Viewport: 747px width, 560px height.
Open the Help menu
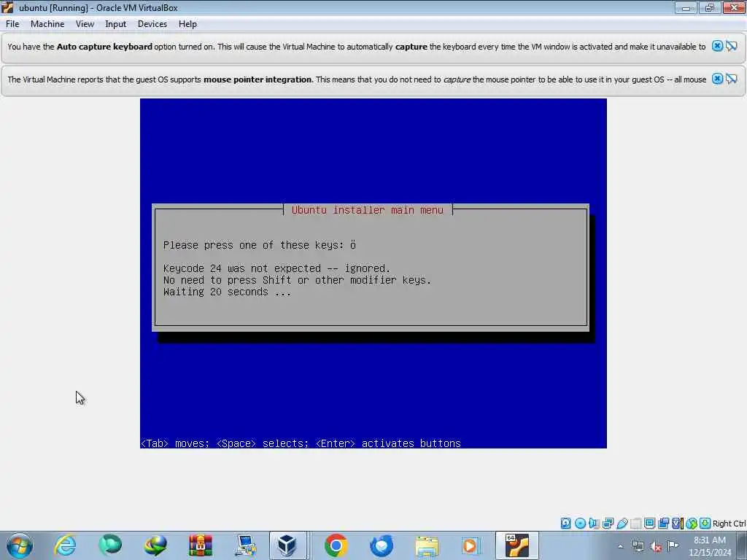tap(187, 24)
